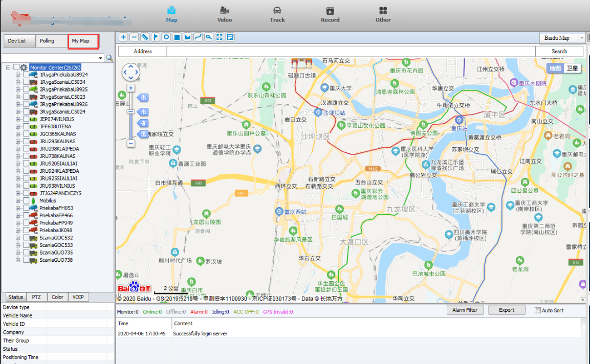Screen dimensions: 590x364
Task: Click the address Search button
Action: click(559, 51)
